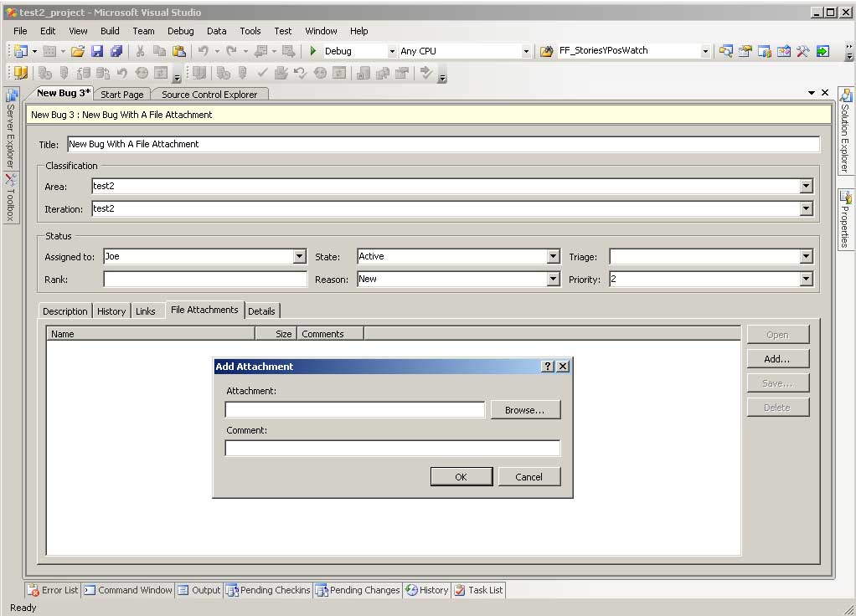Screen dimensions: 856x616
Task: Select the Description tab
Action: point(65,311)
